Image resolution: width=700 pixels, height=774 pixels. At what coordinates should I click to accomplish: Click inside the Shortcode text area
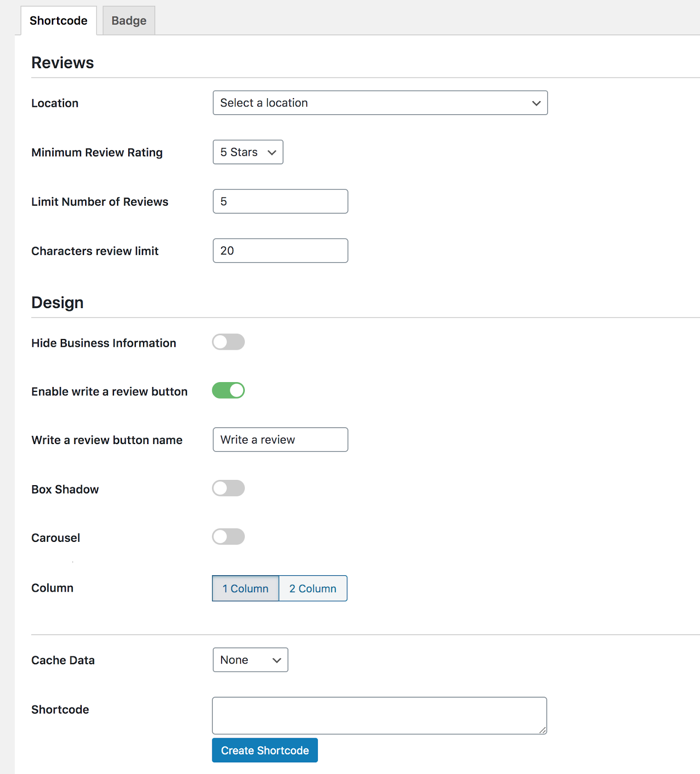coord(379,715)
